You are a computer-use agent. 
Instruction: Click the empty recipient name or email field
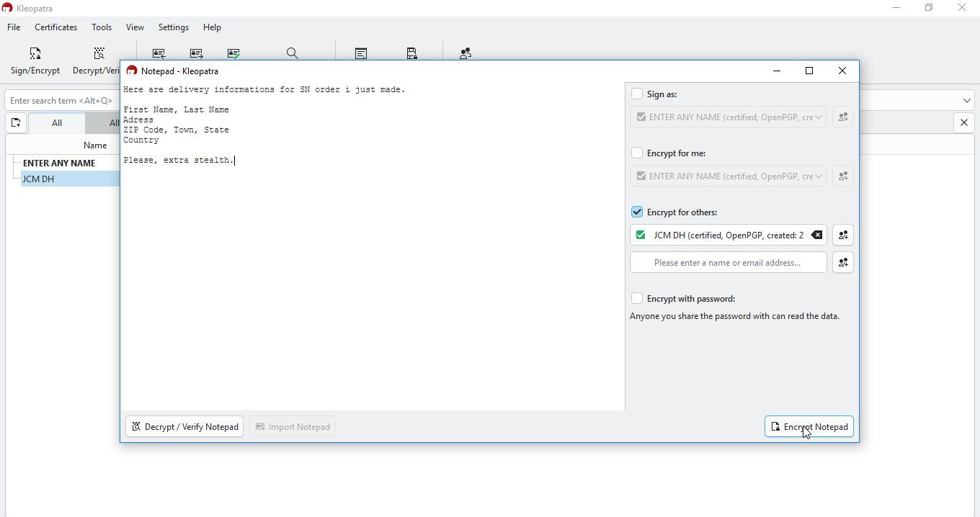[728, 263]
